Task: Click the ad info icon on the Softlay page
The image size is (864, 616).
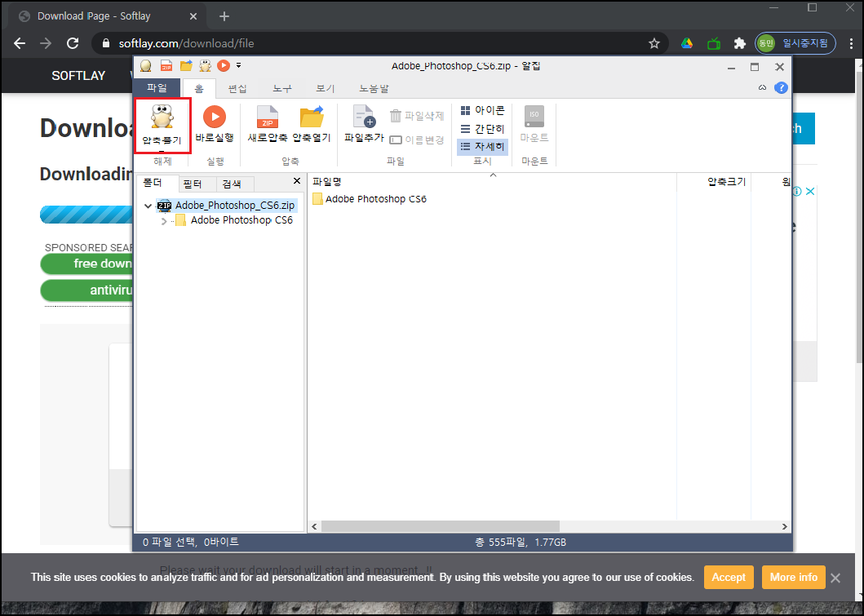Action: 797,191
